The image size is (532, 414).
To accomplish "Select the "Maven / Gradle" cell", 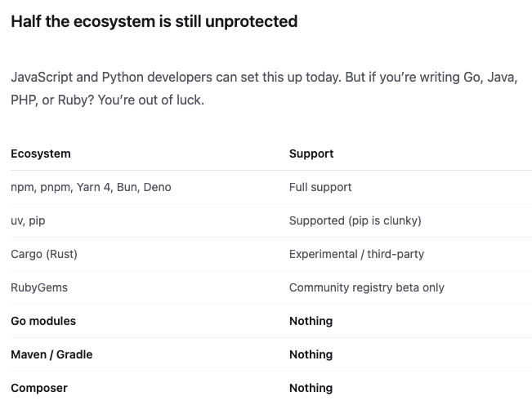I will coord(51,354).
